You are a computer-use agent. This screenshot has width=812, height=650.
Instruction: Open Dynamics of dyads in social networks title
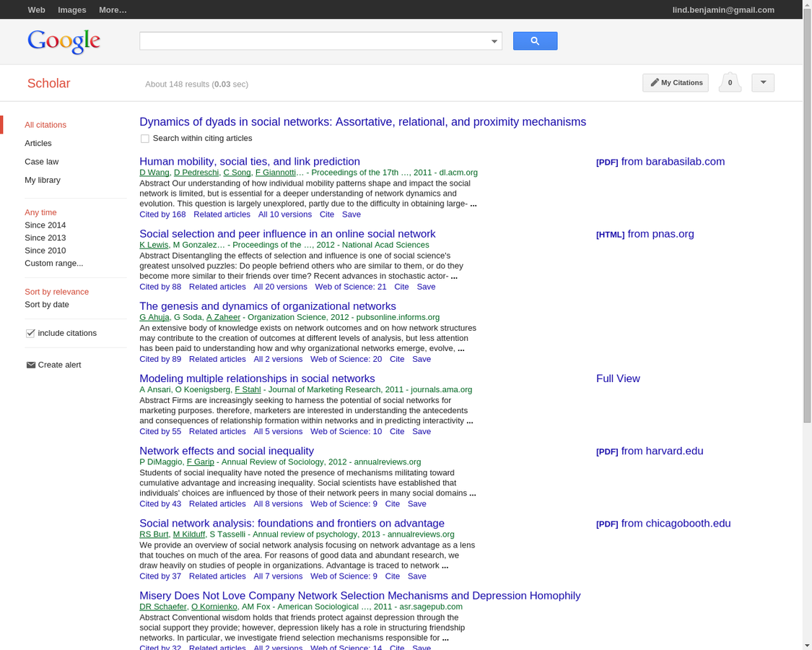362,122
